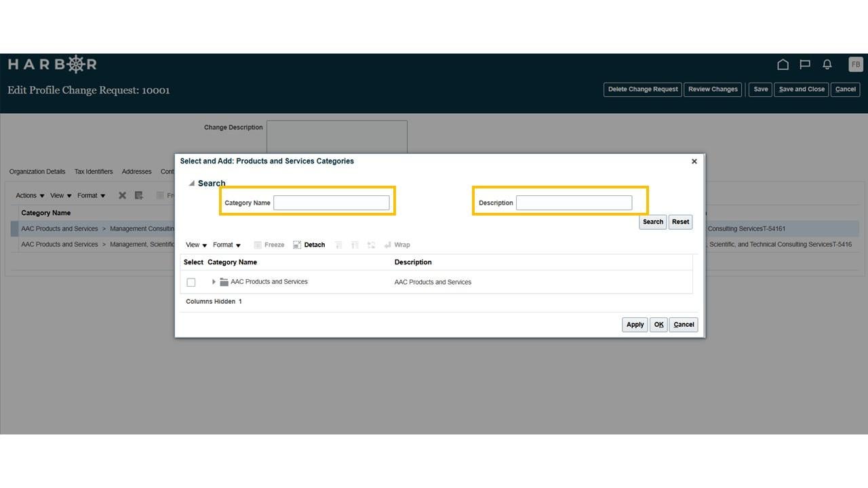Click the Freeze toolbar item in dialog
Screen dimensions: 868x488
pos(269,245)
